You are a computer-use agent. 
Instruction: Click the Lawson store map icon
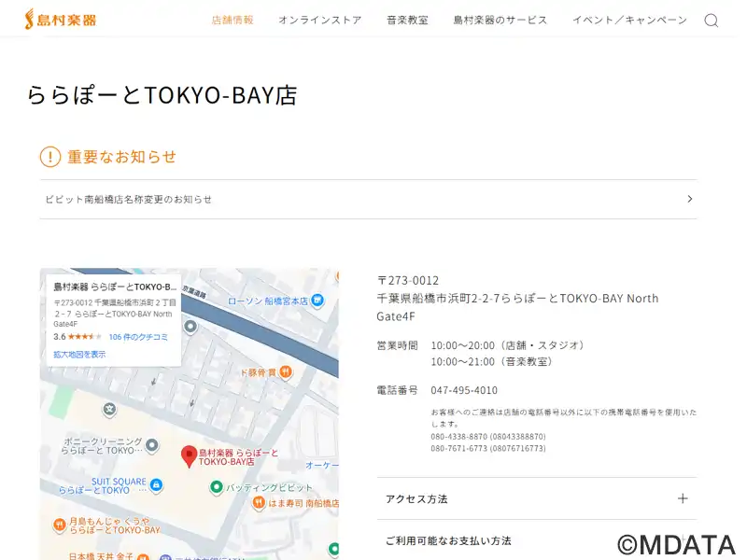(317, 301)
